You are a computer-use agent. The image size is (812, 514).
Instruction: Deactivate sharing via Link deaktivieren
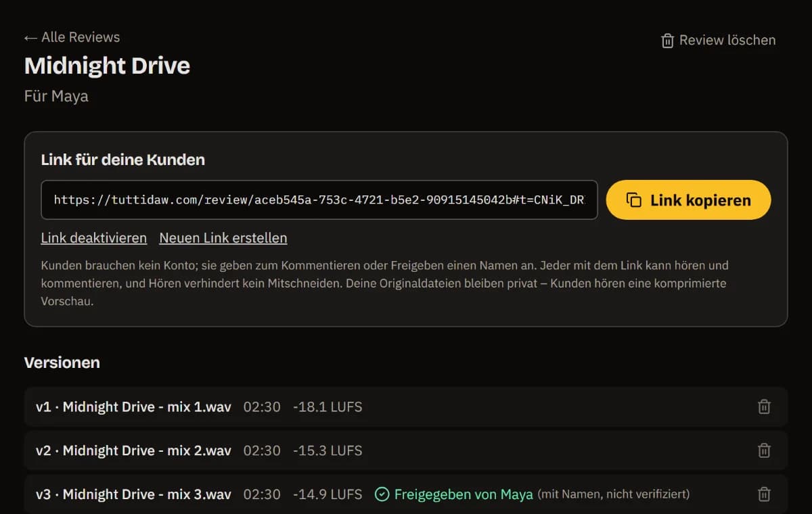point(94,238)
